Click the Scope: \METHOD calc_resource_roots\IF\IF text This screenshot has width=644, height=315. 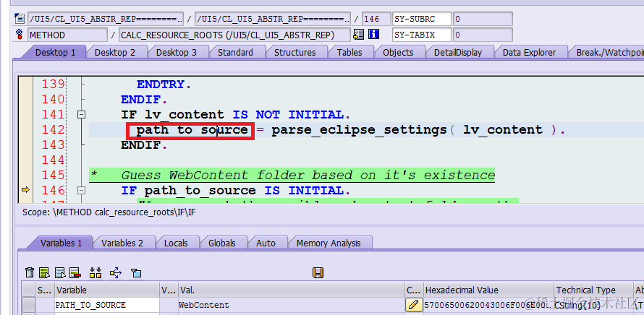pyautogui.click(x=109, y=213)
